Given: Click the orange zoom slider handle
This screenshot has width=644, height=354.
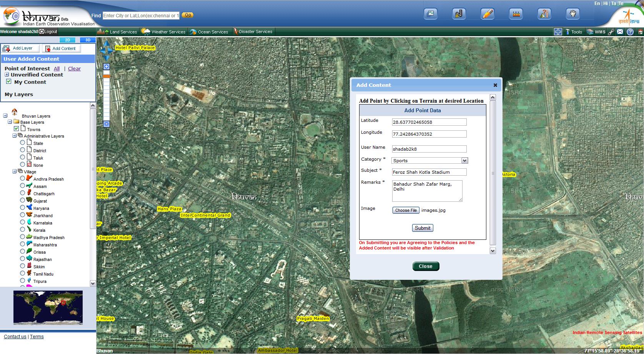Looking at the screenshot, I should tap(107, 76).
